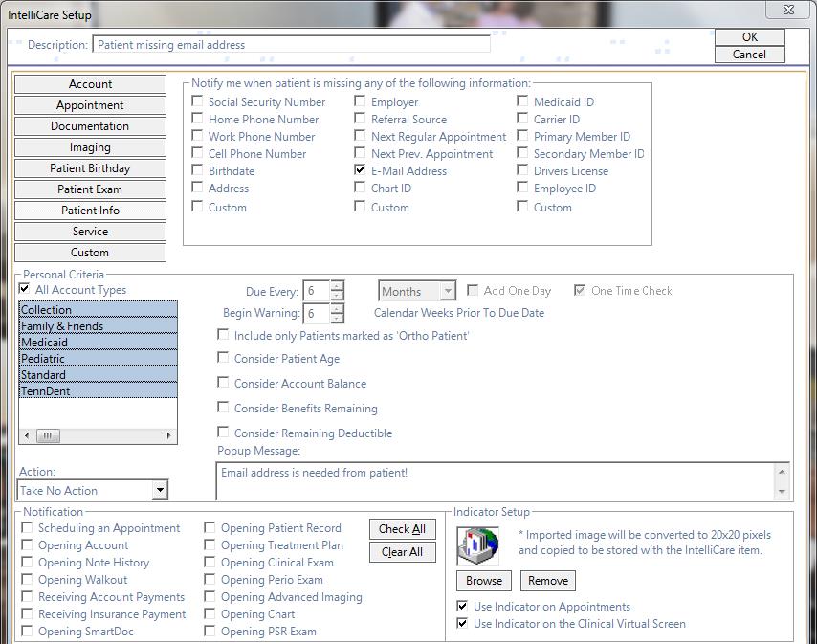Check the Chart ID checkbox
This screenshot has width=817, height=644.
coord(360,187)
